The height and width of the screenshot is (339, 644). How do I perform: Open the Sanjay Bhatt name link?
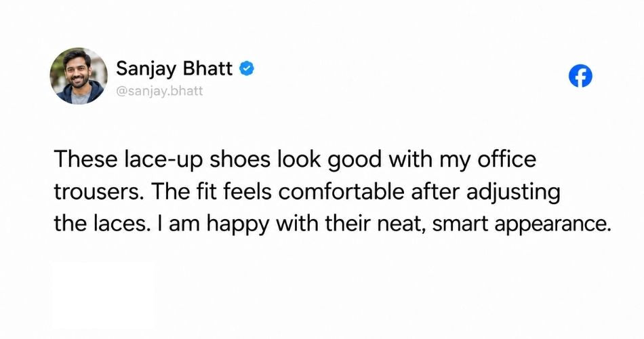point(174,68)
